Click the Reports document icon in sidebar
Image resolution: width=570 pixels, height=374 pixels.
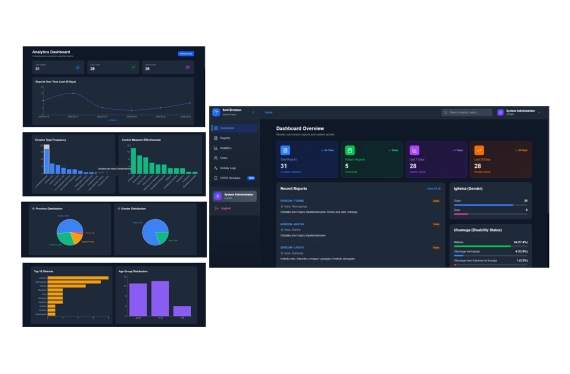pos(216,138)
